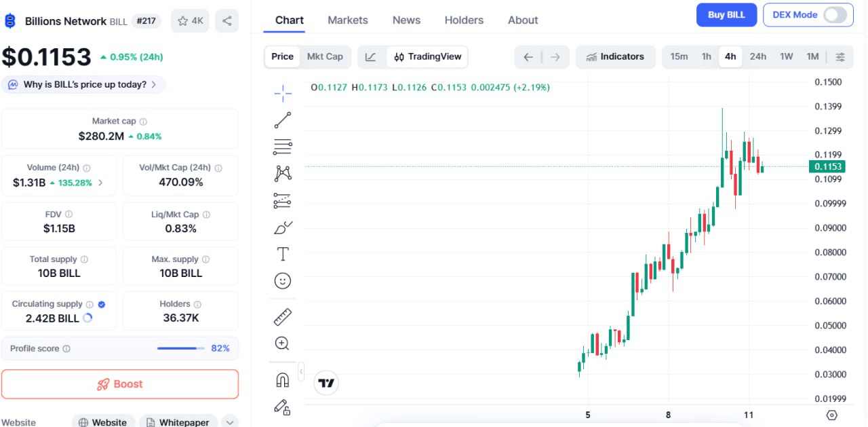Screen dimensions: 868x427
Task: Pick the brush drawing tool
Action: pyautogui.click(x=283, y=227)
